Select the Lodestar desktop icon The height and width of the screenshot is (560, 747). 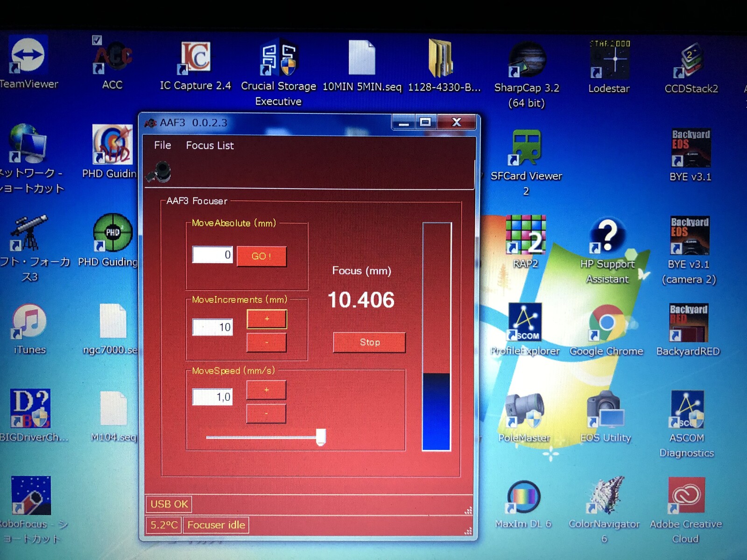[x=609, y=66]
